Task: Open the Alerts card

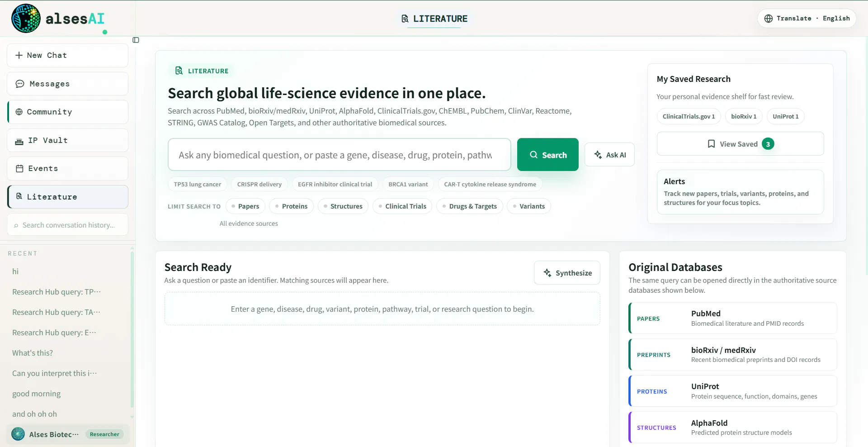Action: click(741, 192)
